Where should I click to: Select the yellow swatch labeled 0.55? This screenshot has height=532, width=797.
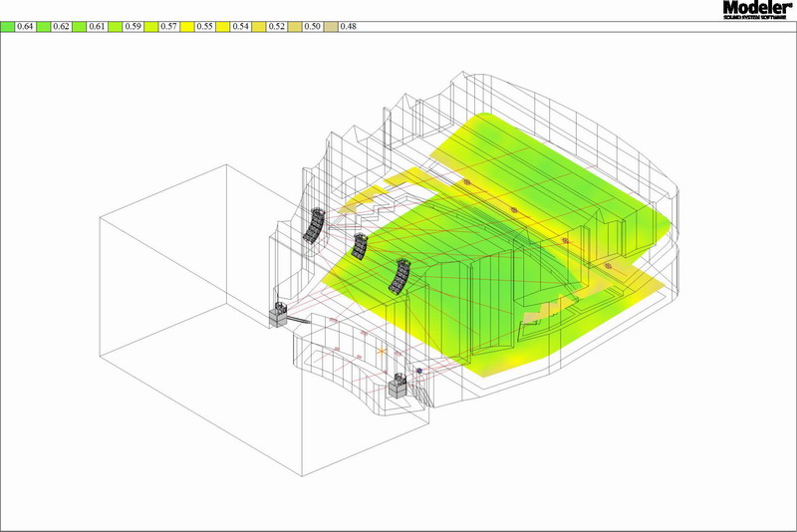pos(186,26)
